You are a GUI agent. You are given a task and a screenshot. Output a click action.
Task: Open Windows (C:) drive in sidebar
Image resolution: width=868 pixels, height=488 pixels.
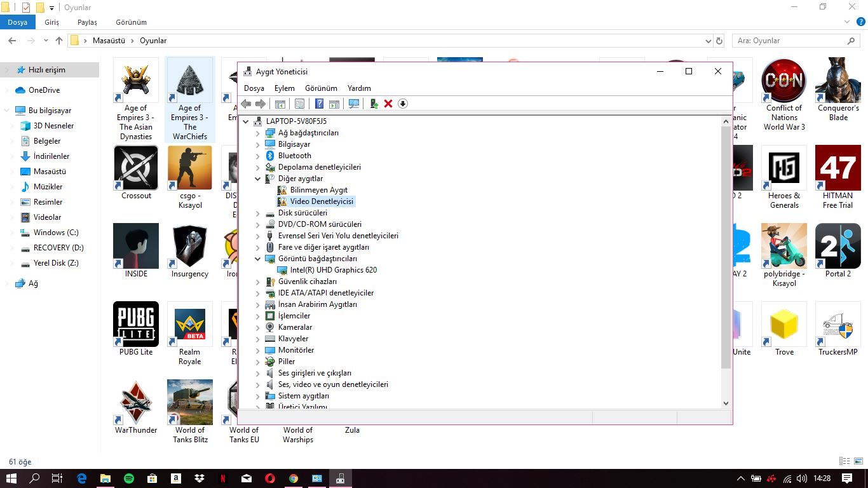56,233
